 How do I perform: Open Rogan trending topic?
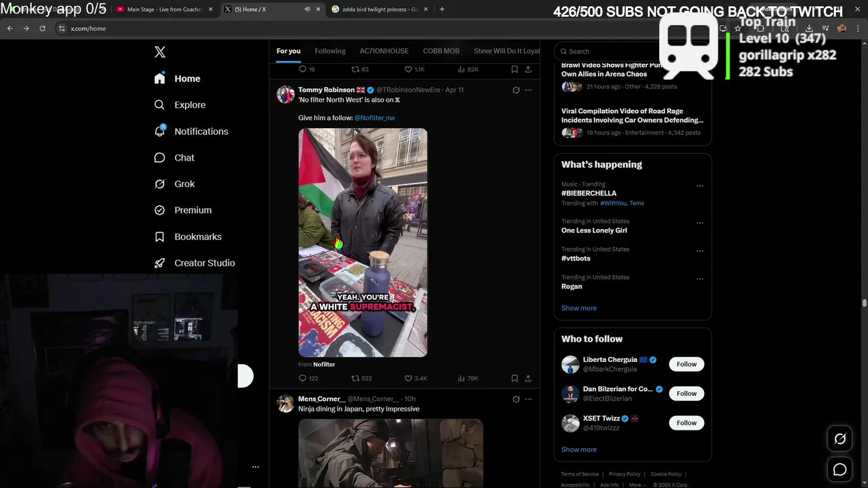tap(572, 286)
